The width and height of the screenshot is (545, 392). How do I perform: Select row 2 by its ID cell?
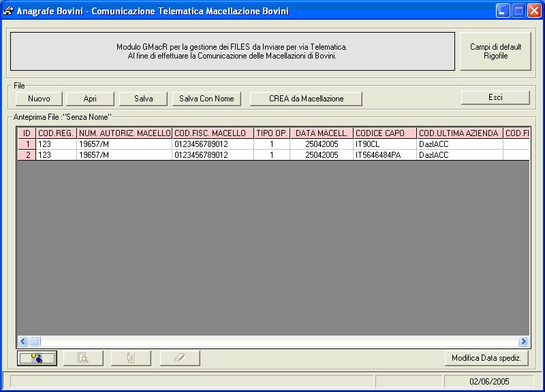pos(27,155)
